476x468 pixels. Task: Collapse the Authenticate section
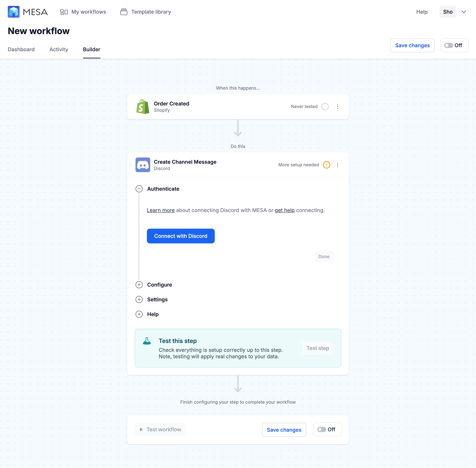tap(139, 189)
